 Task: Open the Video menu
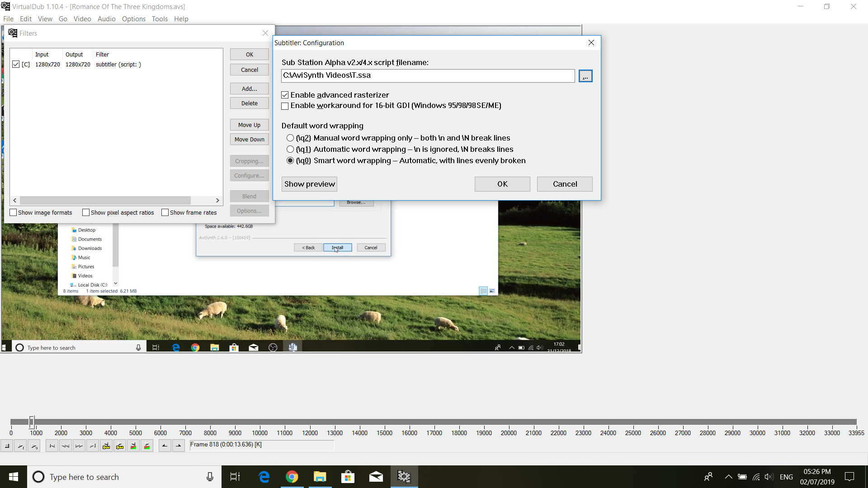coord(82,19)
